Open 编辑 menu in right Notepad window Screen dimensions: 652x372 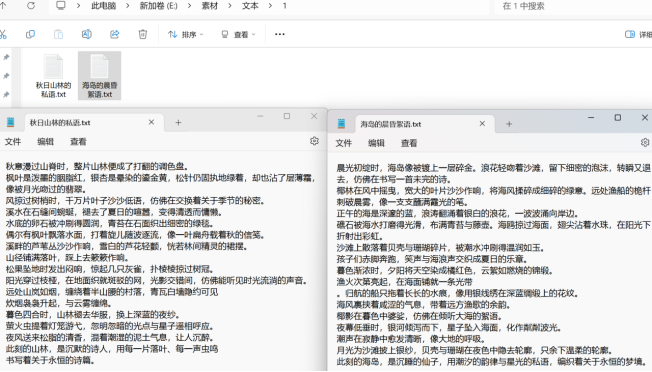point(376,143)
